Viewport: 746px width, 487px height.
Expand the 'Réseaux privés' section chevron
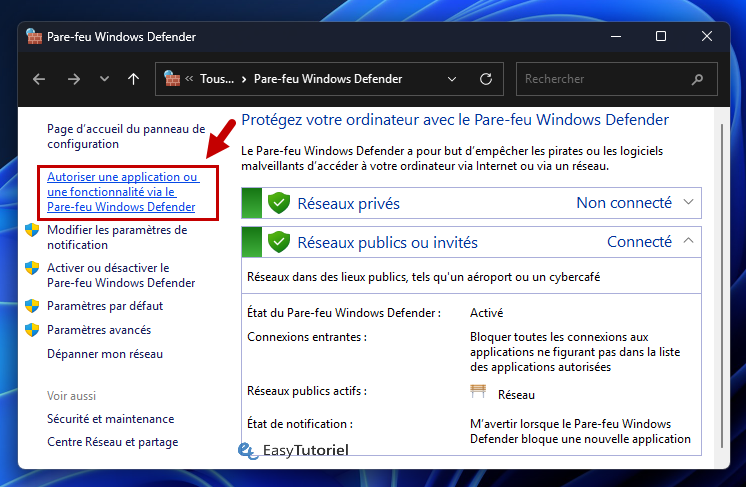pyautogui.click(x=688, y=202)
